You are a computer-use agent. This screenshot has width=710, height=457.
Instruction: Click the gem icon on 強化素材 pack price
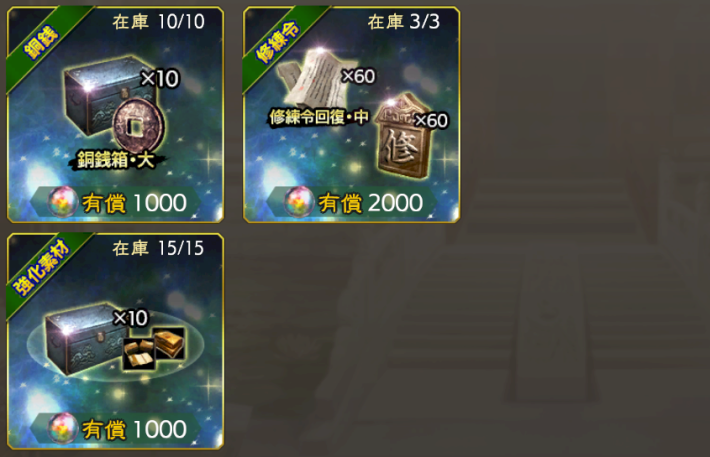63,428
